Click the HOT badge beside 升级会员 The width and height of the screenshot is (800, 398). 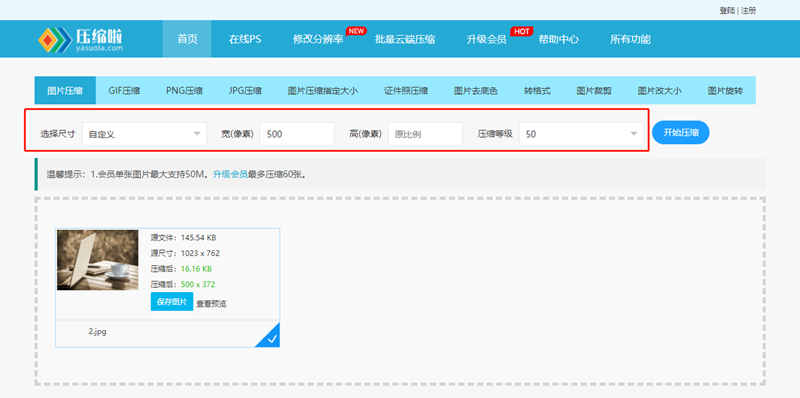coord(521,32)
